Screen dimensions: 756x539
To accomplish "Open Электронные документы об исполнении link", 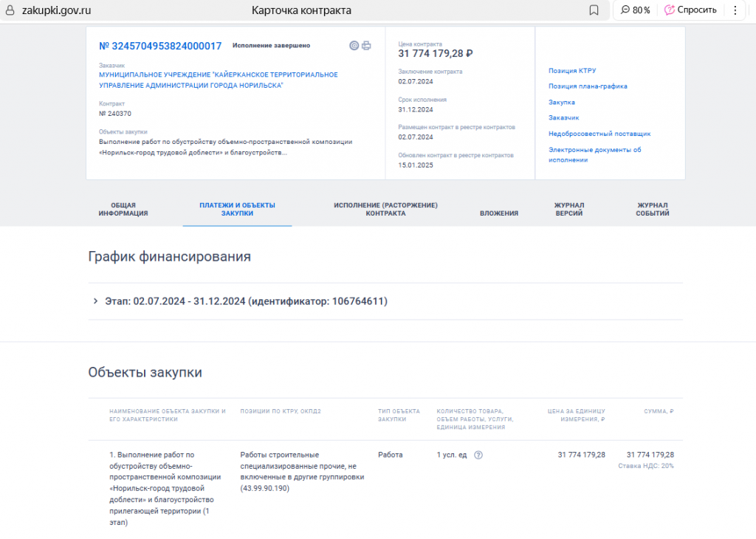I will [x=594, y=155].
